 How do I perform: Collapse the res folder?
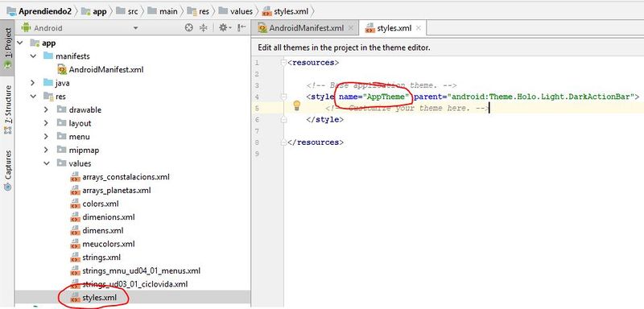(33, 97)
